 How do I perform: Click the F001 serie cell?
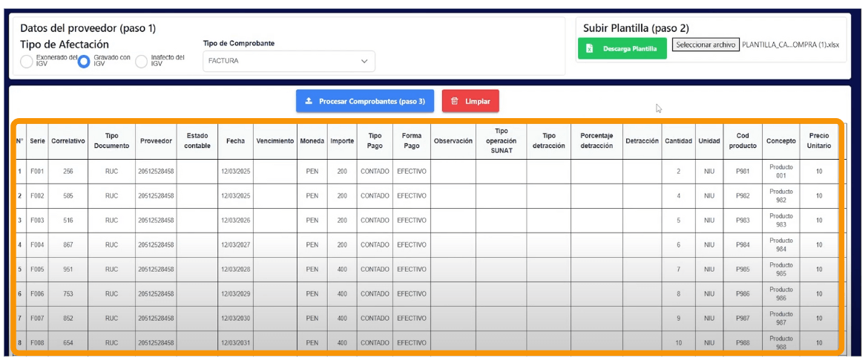click(37, 172)
